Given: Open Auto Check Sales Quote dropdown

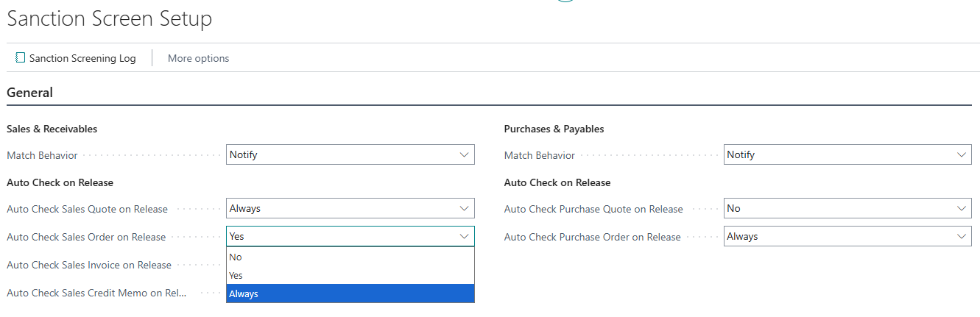Looking at the screenshot, I should click(350, 208).
